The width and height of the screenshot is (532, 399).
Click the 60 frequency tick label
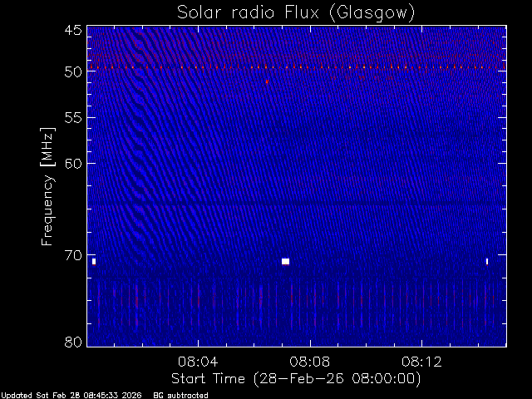pos(73,164)
